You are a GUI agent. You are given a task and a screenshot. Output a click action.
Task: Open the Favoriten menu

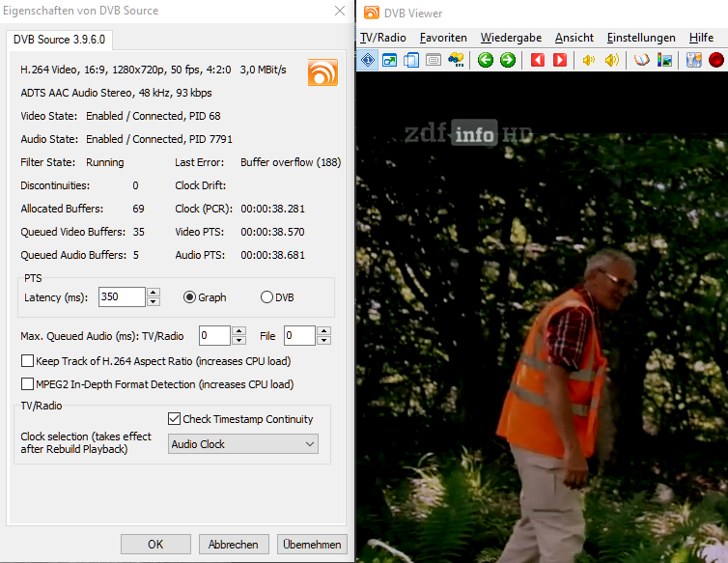443,38
